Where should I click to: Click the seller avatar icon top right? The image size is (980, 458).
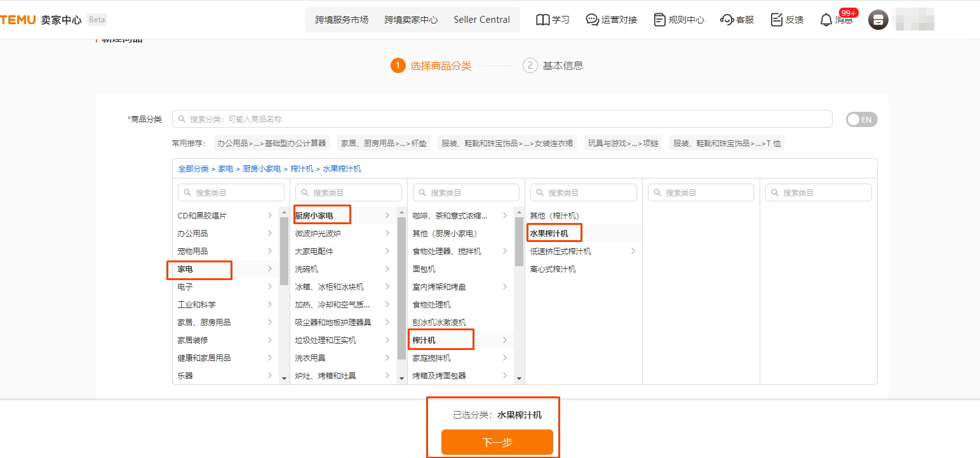(x=878, y=20)
